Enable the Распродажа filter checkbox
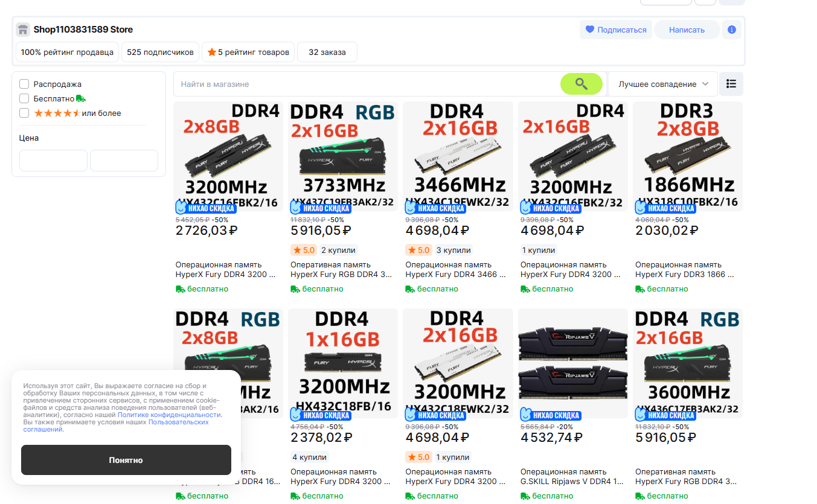The height and width of the screenshot is (504, 817). [24, 84]
